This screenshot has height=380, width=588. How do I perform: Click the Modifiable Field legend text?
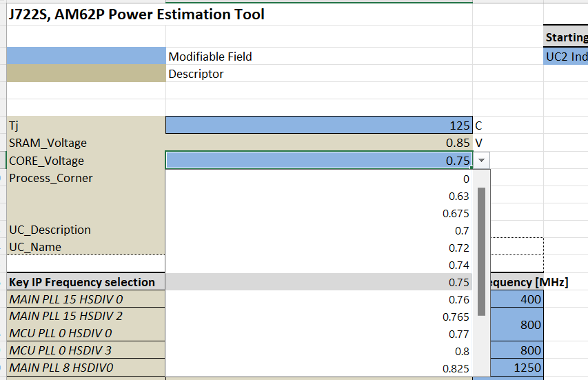210,57
